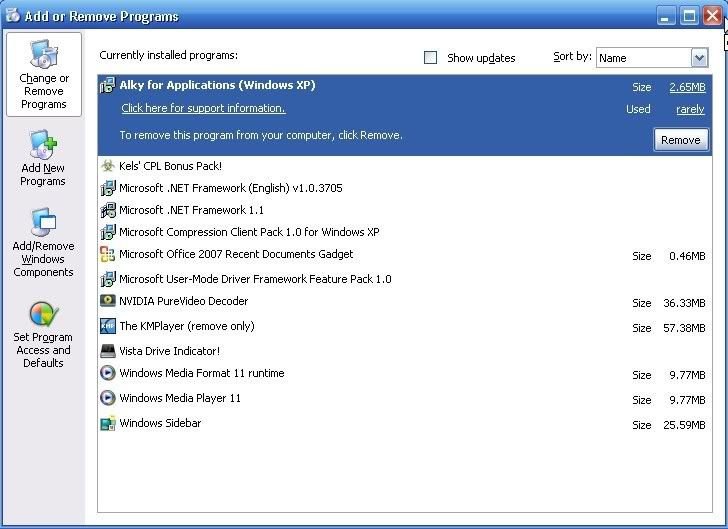
Task: Select Microsoft .NET Framework 1.1 entry
Action: click(x=191, y=210)
